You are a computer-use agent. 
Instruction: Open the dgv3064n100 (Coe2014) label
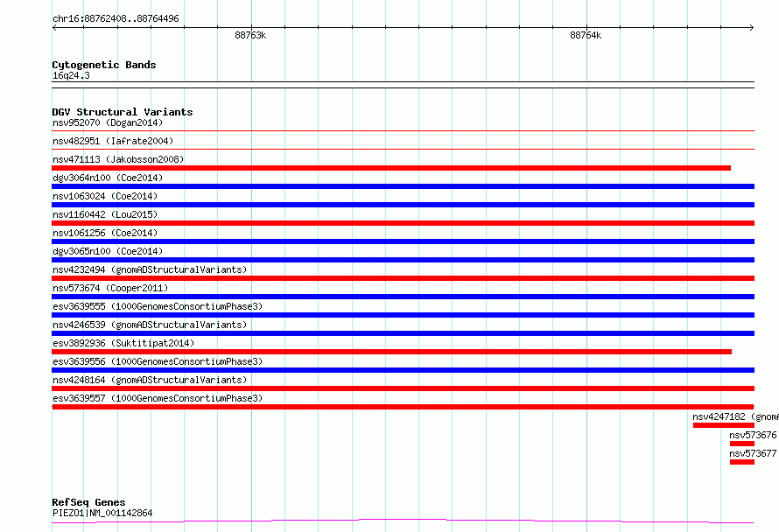(x=108, y=178)
